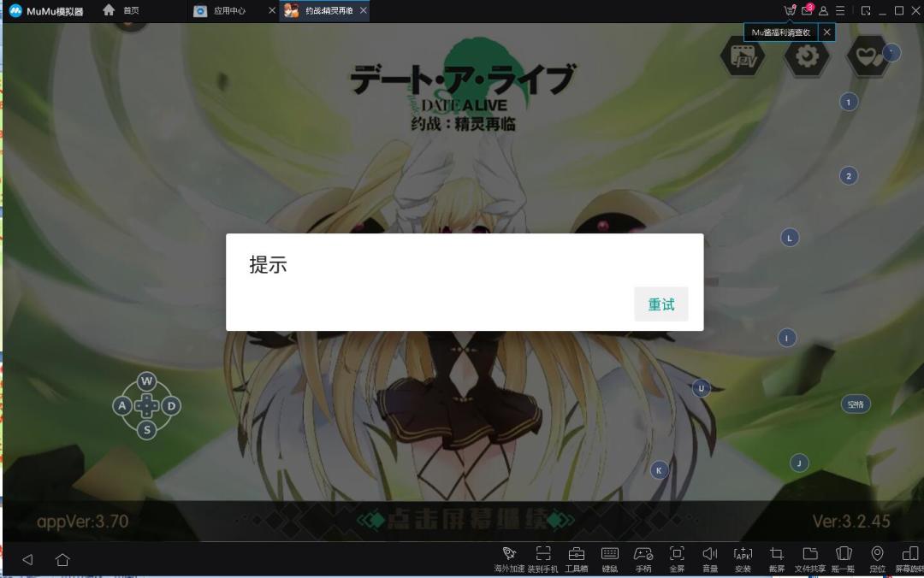924x578 pixels.
Task: Click the Ver:3.2.45 version text
Action: coord(851,522)
